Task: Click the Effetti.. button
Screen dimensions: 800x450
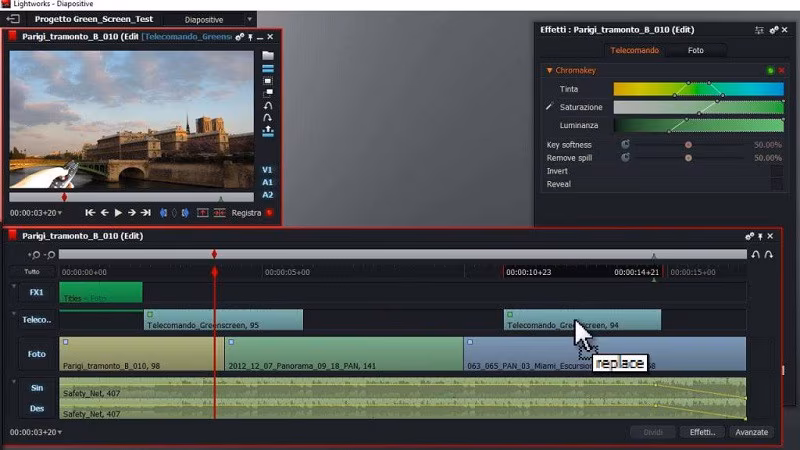Action: [x=703, y=432]
